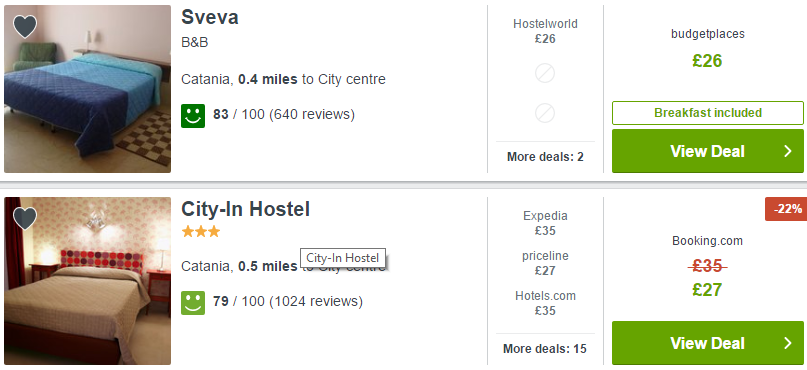807x370 pixels.
Task: Expand More deals: 2 for Sveva
Action: point(545,156)
